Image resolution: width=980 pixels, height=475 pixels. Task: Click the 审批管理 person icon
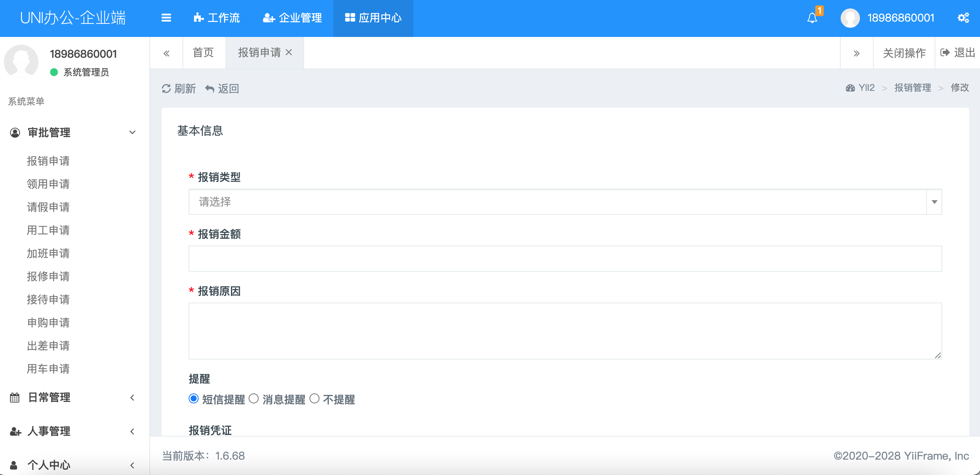[15, 132]
